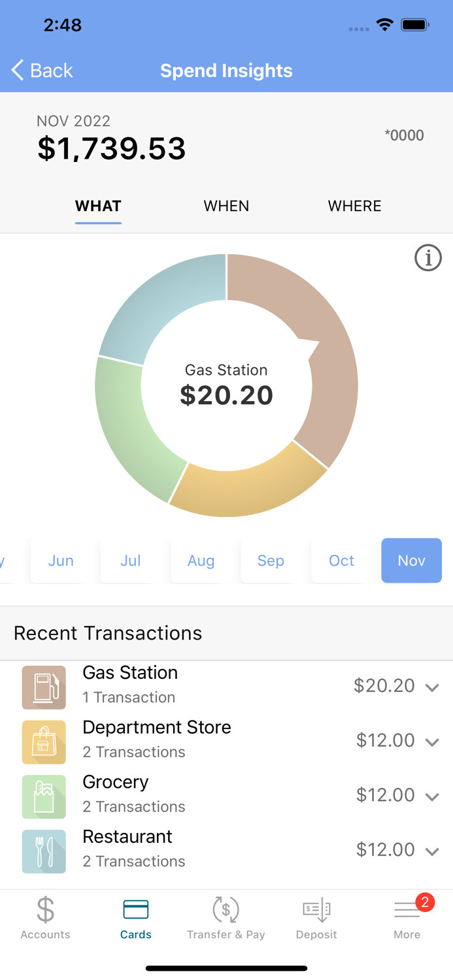Select October spending data
The image size is (453, 980).
point(341,561)
